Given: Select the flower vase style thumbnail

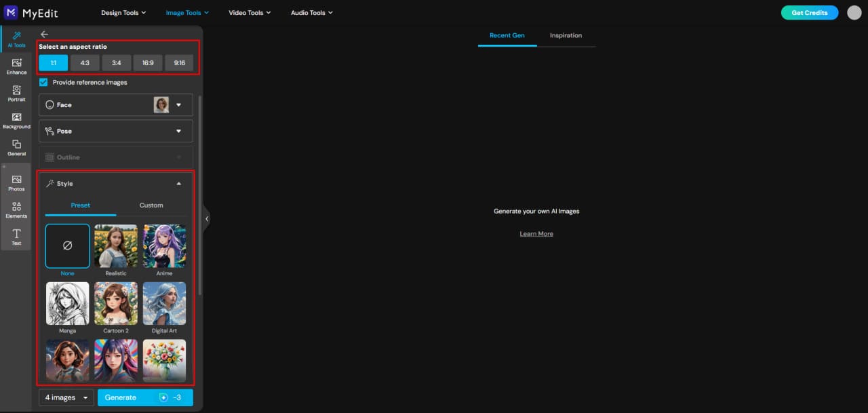Looking at the screenshot, I should [x=164, y=360].
